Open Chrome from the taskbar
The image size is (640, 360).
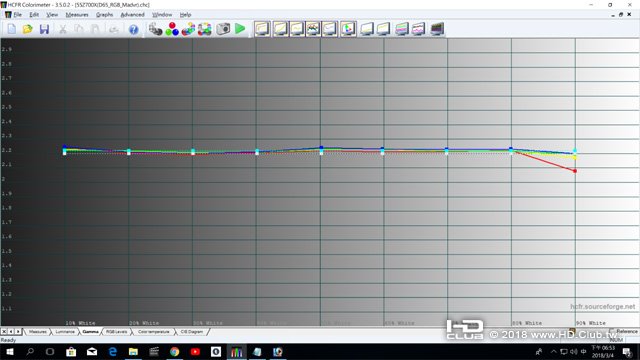click(x=175, y=351)
